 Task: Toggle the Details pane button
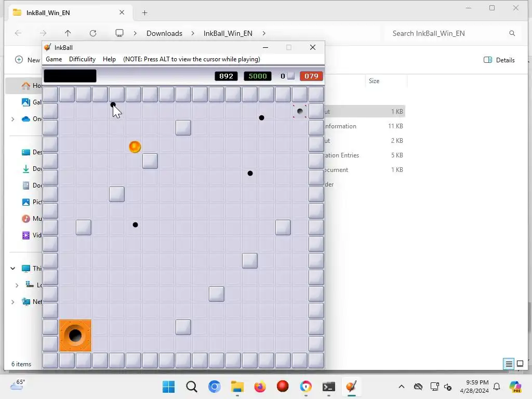pyautogui.click(x=499, y=60)
